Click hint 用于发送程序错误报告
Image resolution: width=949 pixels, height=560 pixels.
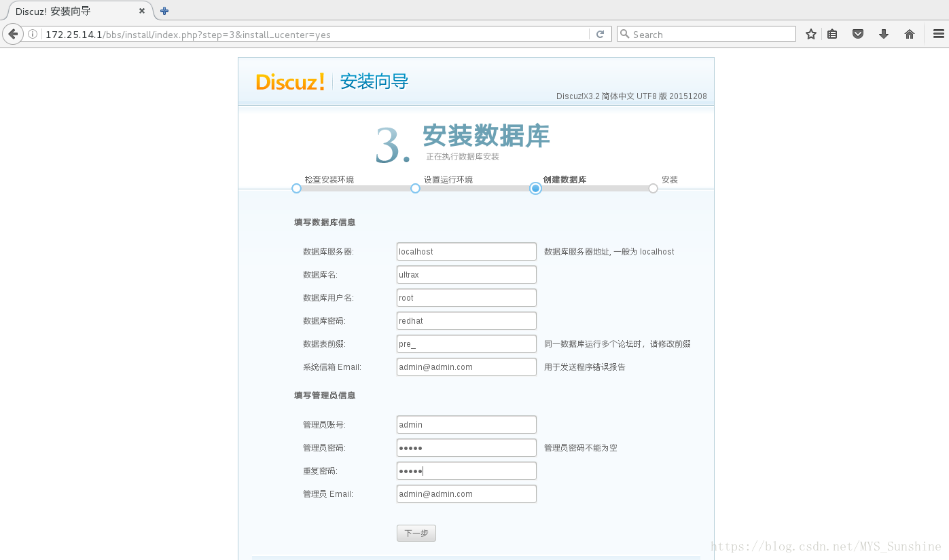click(x=585, y=367)
